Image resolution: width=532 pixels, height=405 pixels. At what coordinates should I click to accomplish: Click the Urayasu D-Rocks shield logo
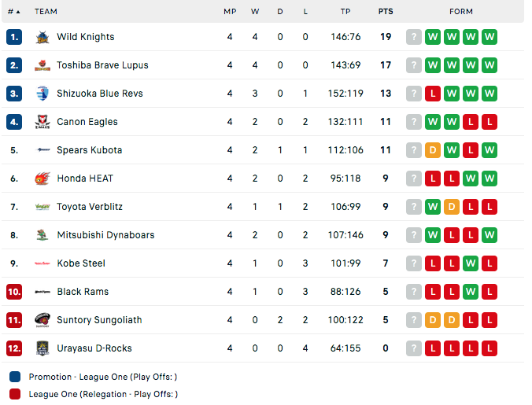42,348
